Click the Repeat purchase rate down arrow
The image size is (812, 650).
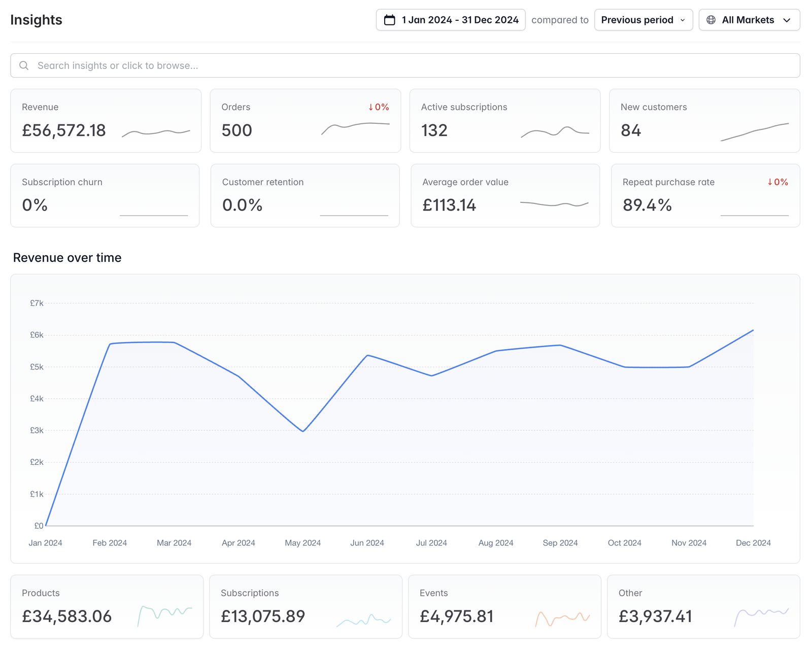point(770,182)
